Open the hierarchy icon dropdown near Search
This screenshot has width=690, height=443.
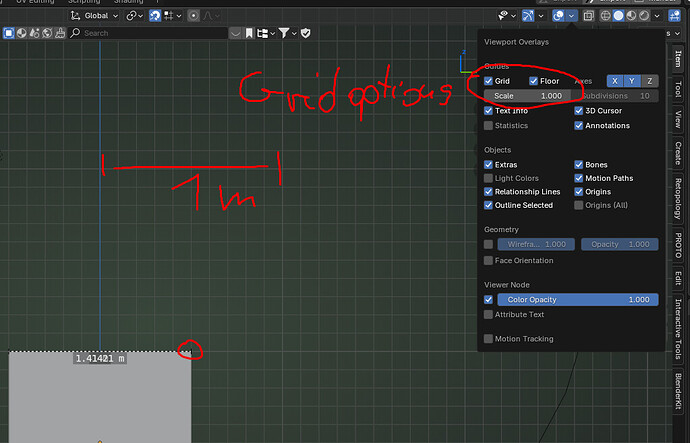tap(266, 33)
